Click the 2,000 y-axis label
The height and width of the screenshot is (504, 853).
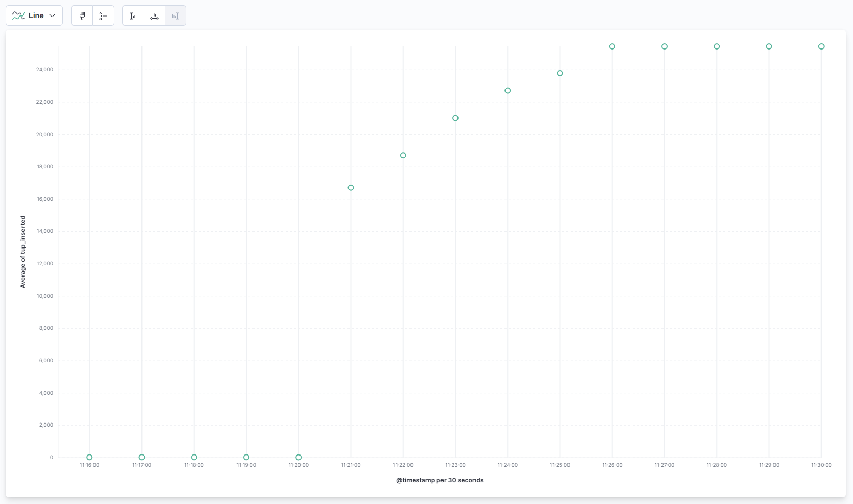pos(46,425)
